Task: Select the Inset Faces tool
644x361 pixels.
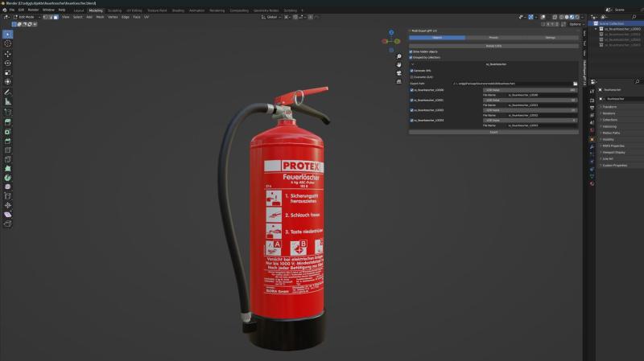Action: click(8, 132)
